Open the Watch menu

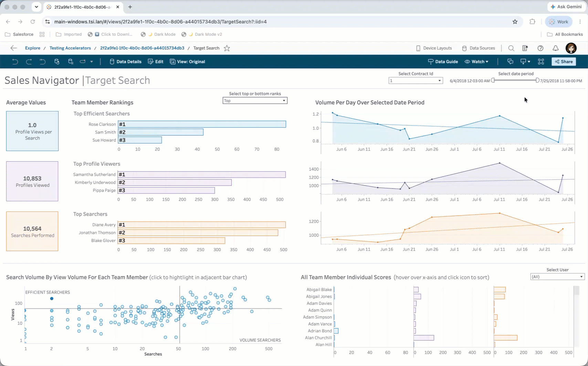click(476, 62)
